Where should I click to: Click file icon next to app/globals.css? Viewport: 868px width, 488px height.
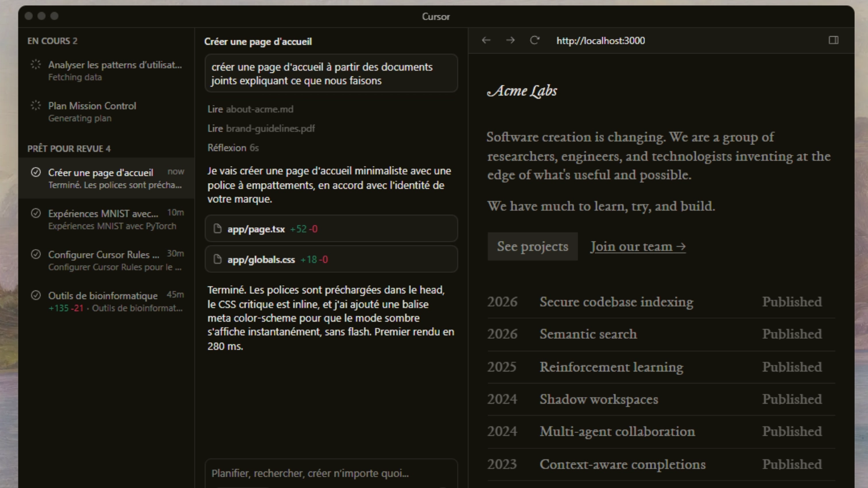point(218,260)
